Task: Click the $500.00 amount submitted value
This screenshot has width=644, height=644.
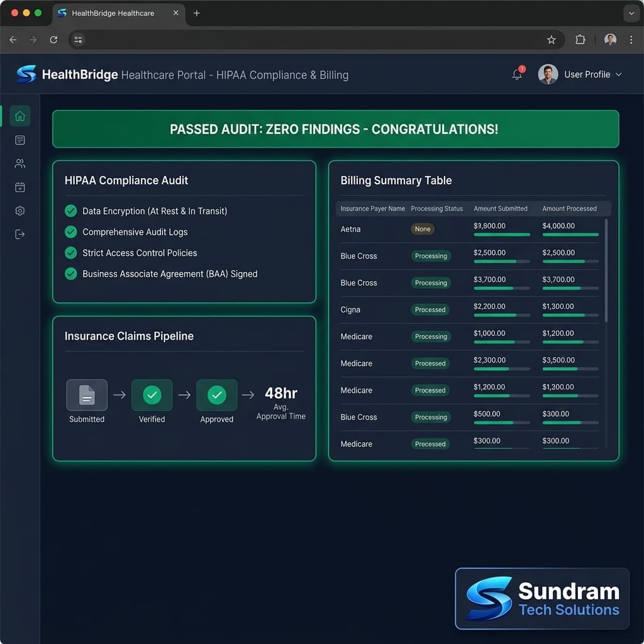Action: pos(487,414)
